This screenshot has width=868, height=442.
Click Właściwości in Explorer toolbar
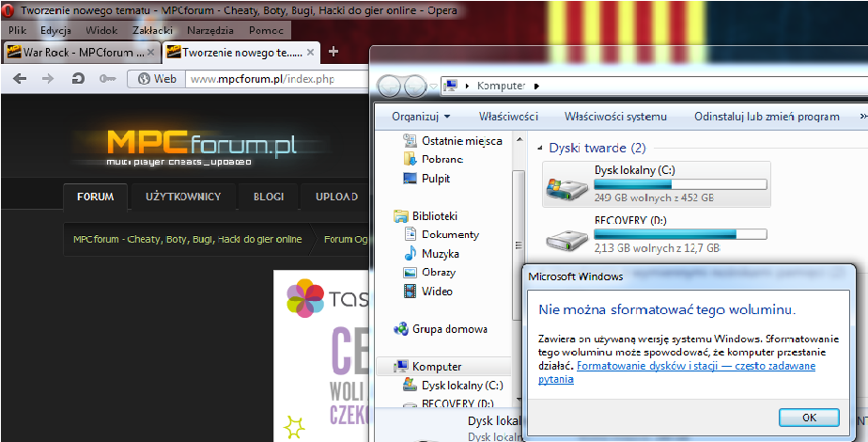(508, 117)
